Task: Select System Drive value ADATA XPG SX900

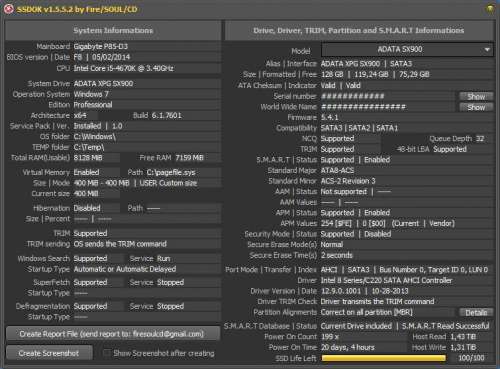Action: click(103, 83)
